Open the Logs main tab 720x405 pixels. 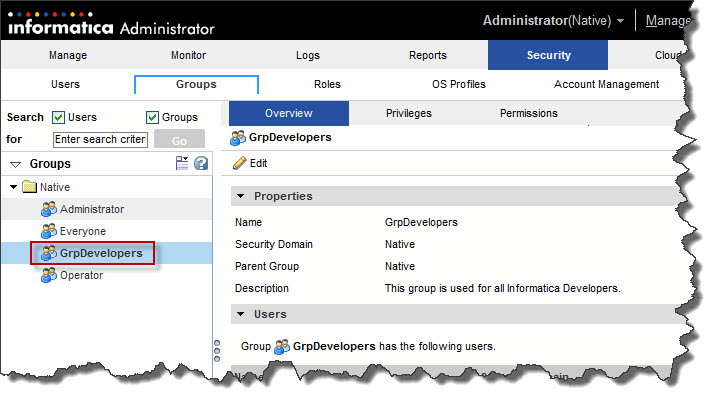coord(308,55)
